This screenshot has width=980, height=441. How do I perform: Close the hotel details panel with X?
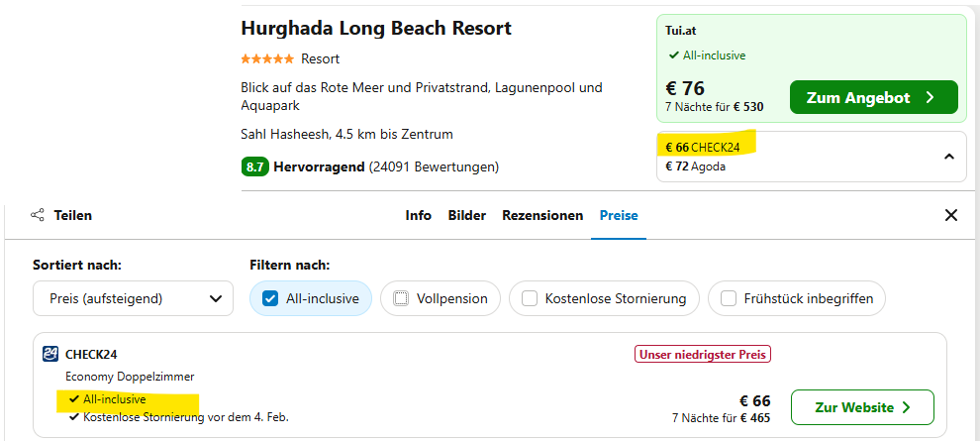[950, 215]
